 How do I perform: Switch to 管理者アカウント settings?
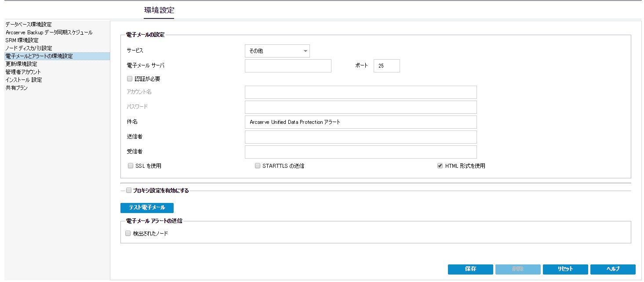pyautogui.click(x=23, y=72)
